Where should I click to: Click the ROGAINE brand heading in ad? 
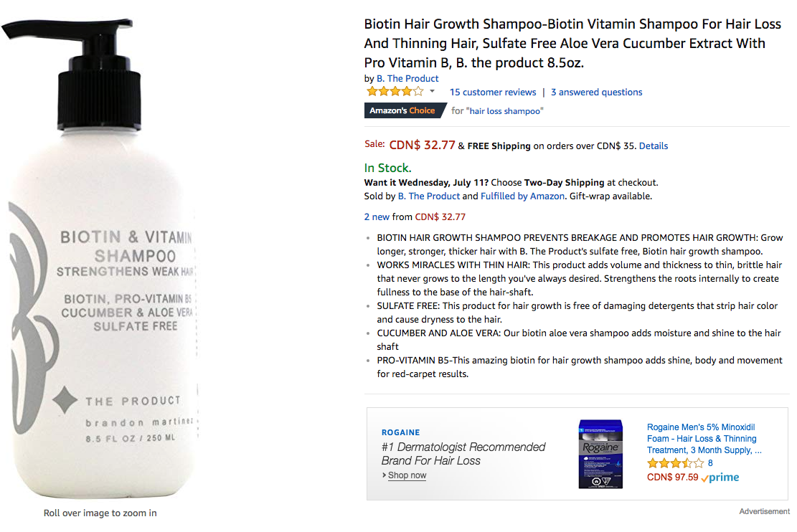click(x=400, y=432)
